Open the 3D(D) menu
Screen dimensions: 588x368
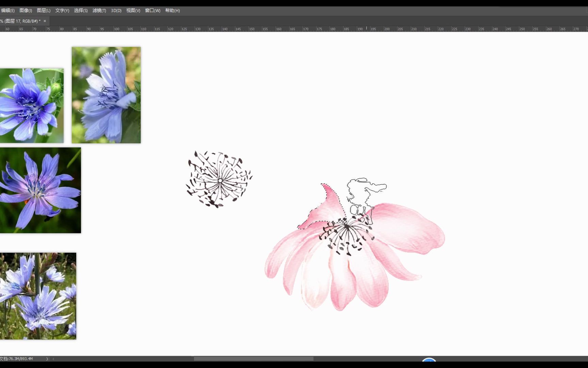click(116, 11)
